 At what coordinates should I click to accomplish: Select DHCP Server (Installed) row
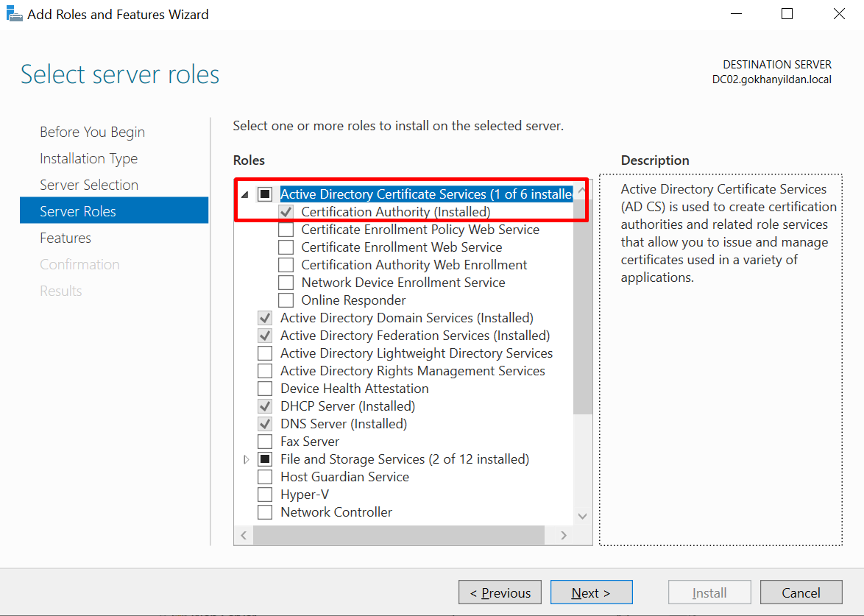(x=347, y=406)
